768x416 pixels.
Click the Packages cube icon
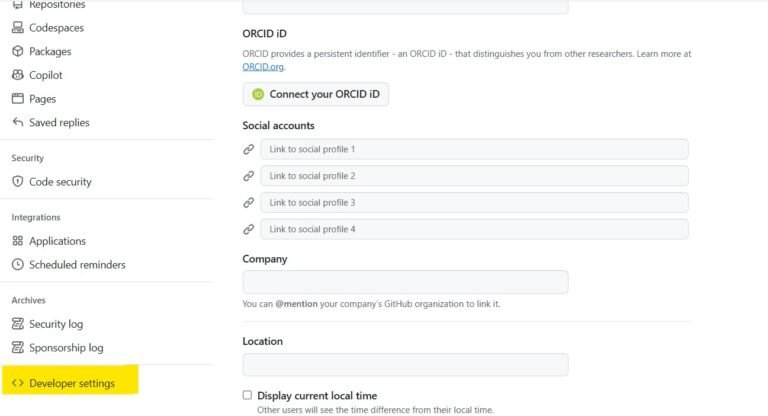coord(18,51)
